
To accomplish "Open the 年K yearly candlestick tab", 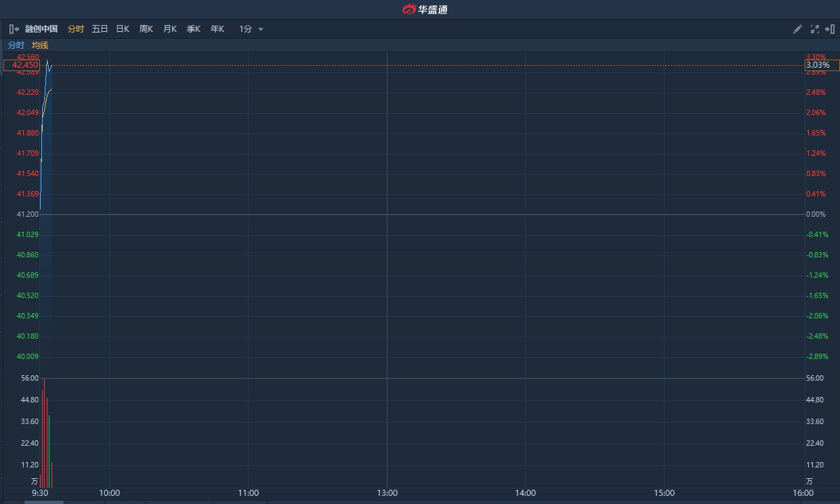I will (217, 29).
